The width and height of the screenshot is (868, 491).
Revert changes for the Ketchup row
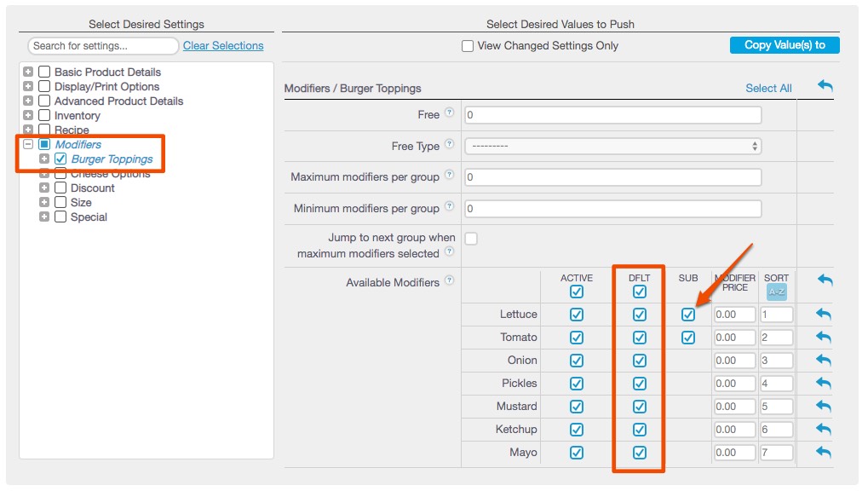(822, 429)
